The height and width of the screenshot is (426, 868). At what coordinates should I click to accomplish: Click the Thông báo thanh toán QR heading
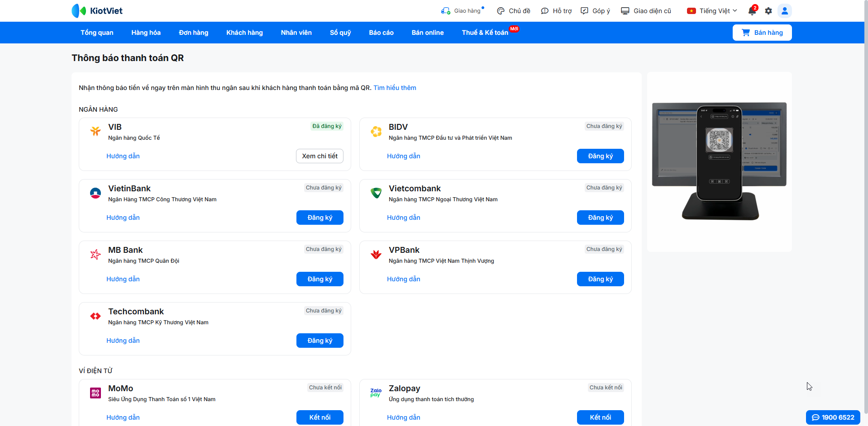tap(128, 58)
